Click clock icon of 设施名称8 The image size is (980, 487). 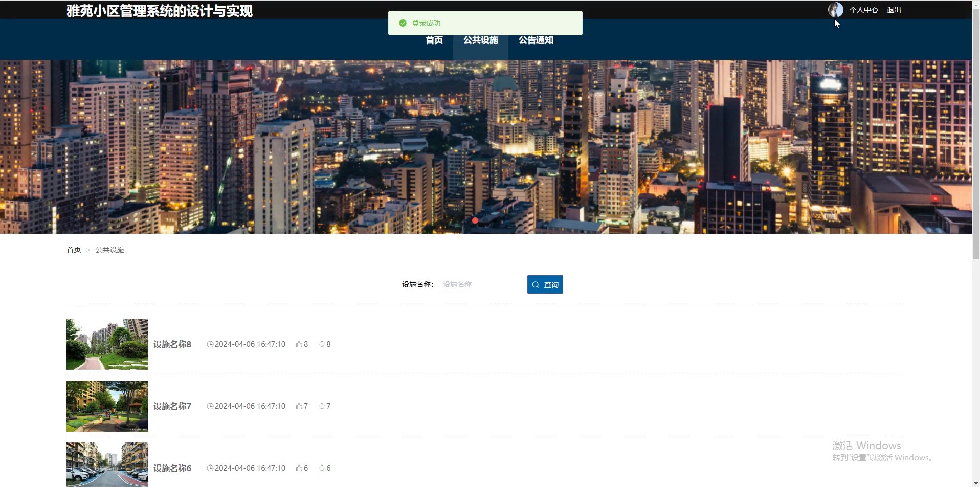(210, 344)
